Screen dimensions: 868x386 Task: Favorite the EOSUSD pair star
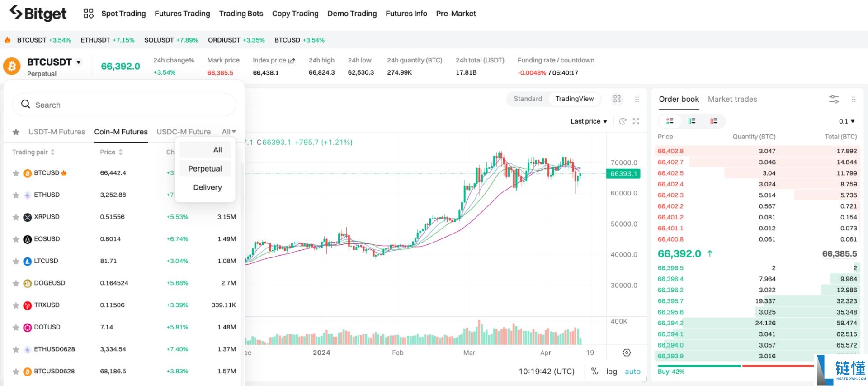(16, 239)
